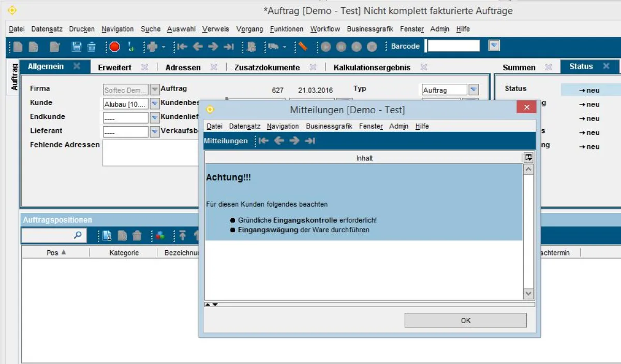Screen dimensions: 621x364
Task: Expand the Kunde selection dropdown
Action: pyautogui.click(x=154, y=103)
